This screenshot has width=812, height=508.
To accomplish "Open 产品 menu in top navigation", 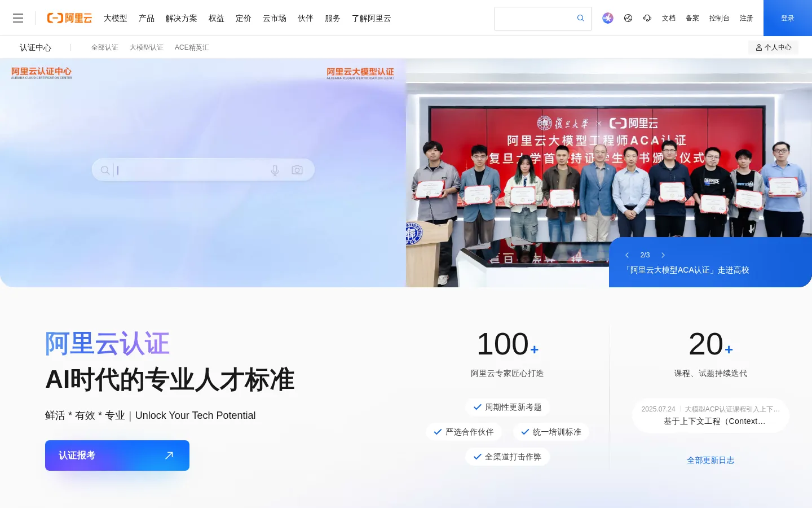I will click(147, 18).
